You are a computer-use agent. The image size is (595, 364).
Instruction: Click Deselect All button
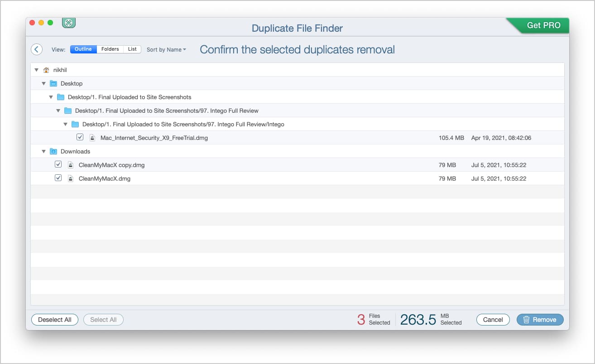pyautogui.click(x=55, y=320)
